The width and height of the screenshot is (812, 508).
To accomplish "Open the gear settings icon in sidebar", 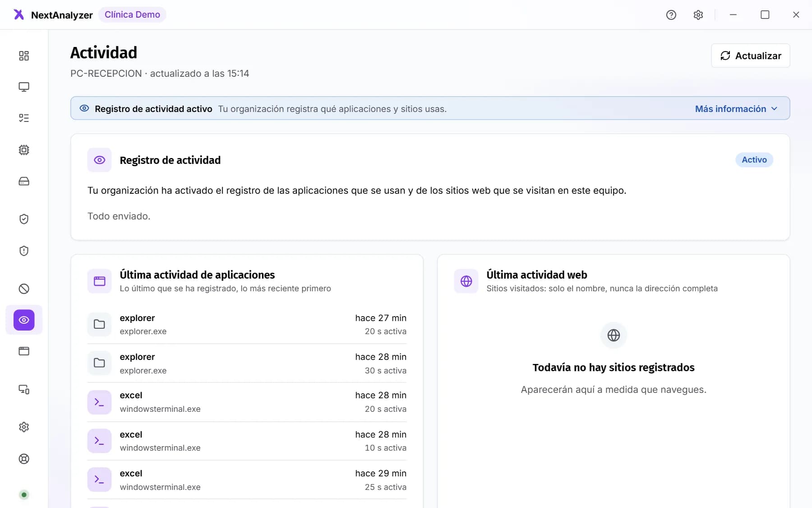I will (24, 427).
